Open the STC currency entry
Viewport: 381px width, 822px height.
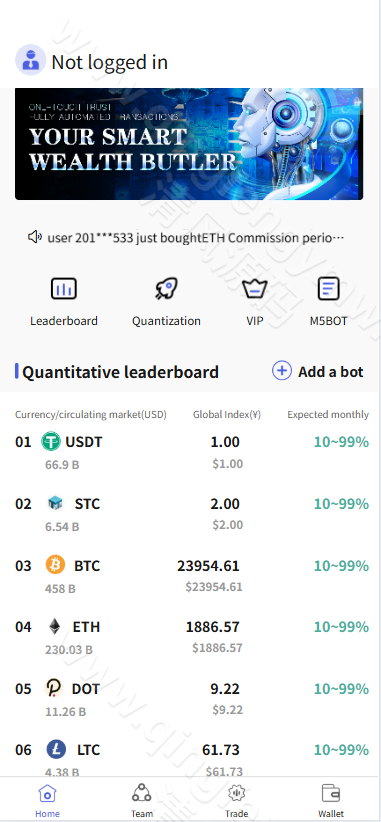coord(191,513)
